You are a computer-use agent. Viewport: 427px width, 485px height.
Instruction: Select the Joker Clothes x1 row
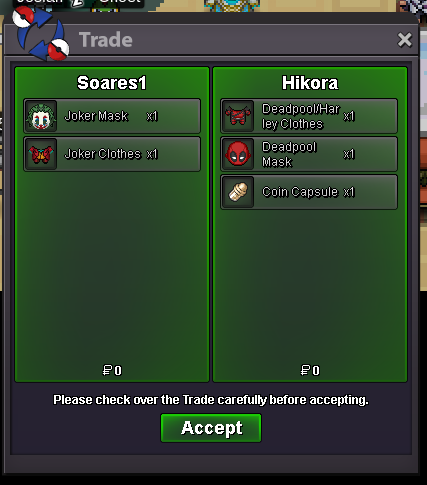pyautogui.click(x=112, y=154)
